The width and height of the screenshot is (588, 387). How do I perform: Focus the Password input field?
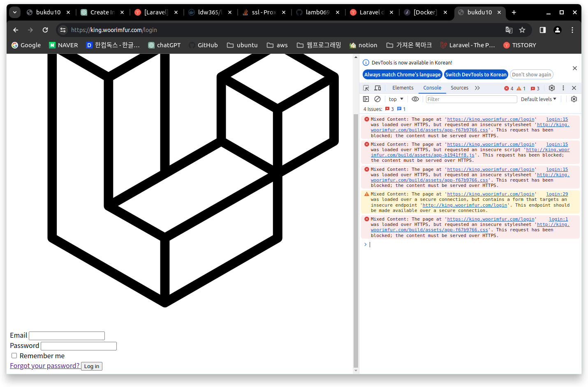[x=79, y=346]
